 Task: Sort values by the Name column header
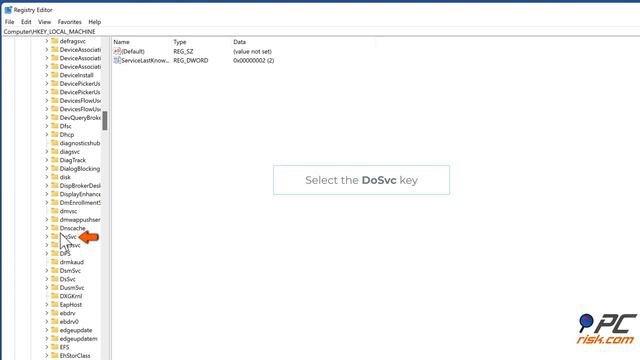[x=121, y=42]
